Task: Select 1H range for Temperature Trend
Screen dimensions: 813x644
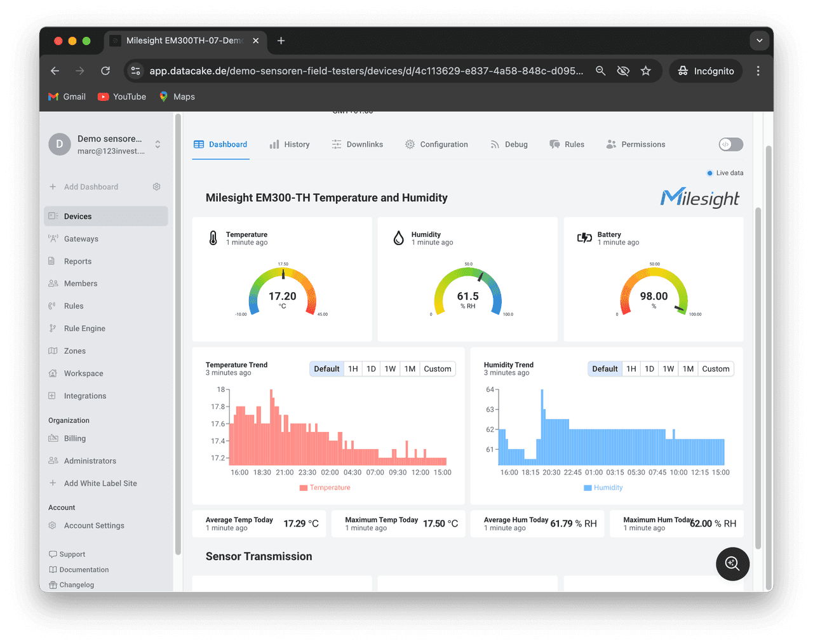Action: [x=353, y=369]
